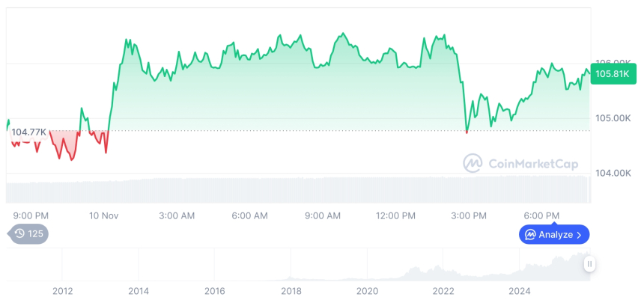Click the 12:00 PM time axis label

point(395,215)
